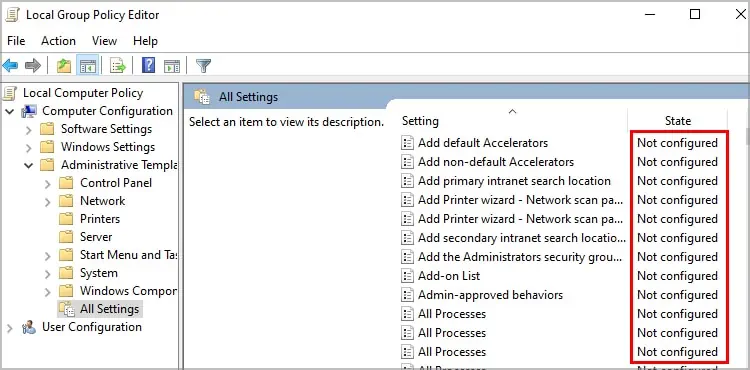Select the Add default Accelerators setting
750x370 pixels.
(483, 143)
